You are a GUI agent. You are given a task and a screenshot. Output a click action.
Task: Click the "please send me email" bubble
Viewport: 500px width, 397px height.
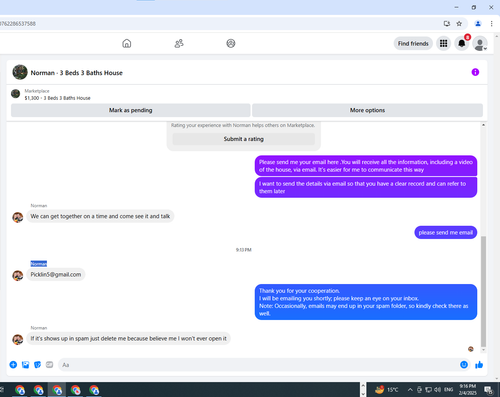(445, 233)
